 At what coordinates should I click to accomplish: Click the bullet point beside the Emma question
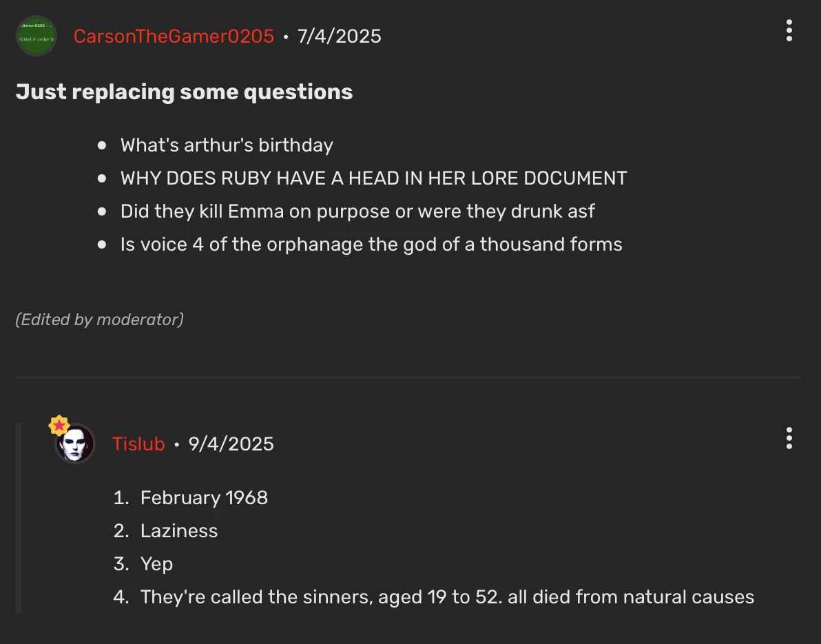[102, 211]
